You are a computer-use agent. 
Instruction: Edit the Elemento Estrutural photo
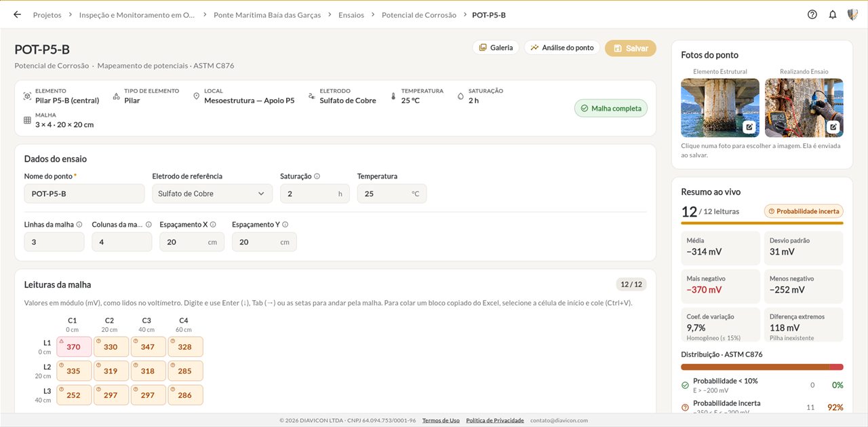coord(749,127)
